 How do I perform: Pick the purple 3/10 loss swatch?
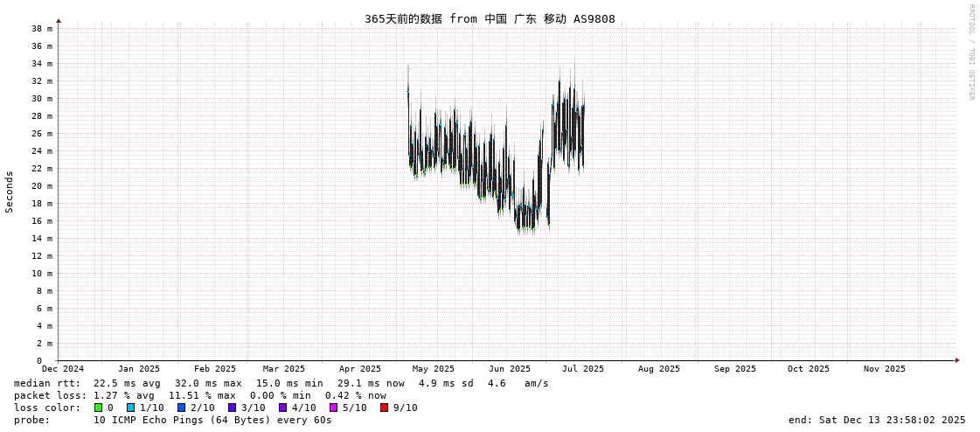pyautogui.click(x=232, y=408)
